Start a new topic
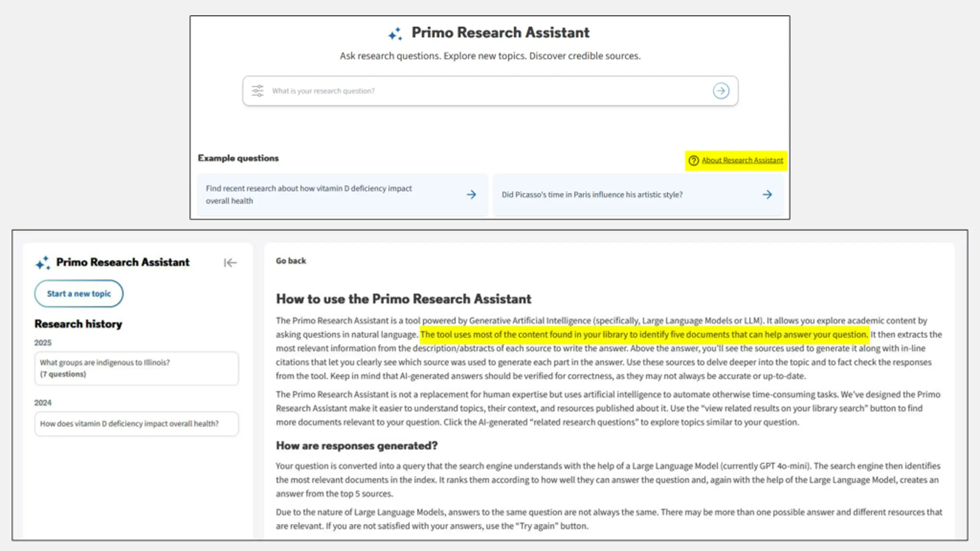980x551 pixels. 79,293
